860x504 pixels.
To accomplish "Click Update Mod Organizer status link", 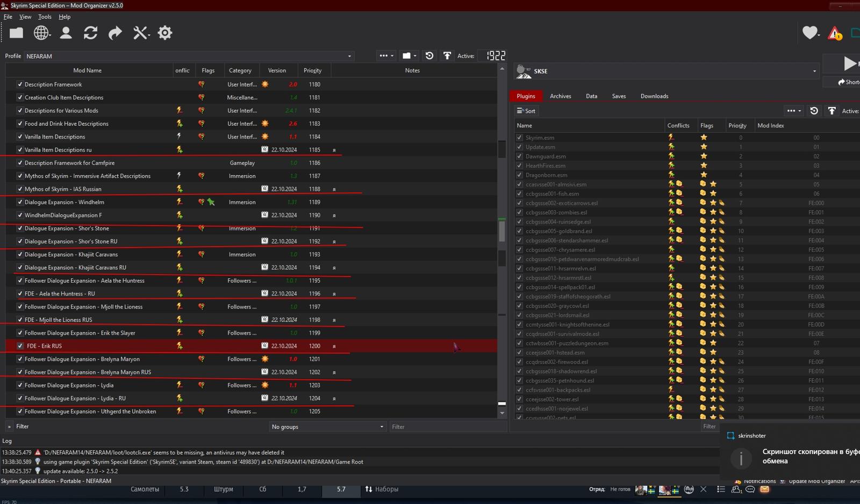I will (x=816, y=481).
